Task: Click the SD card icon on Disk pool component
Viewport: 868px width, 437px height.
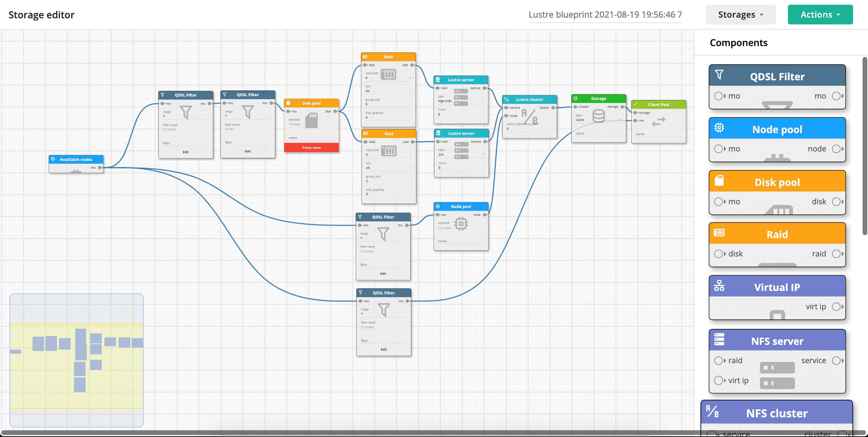Action: pyautogui.click(x=719, y=181)
